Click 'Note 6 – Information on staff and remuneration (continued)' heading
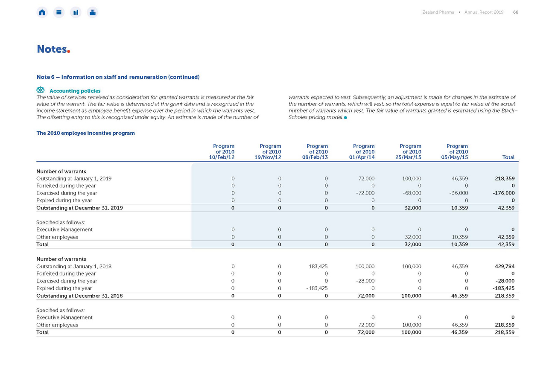 coord(118,77)
